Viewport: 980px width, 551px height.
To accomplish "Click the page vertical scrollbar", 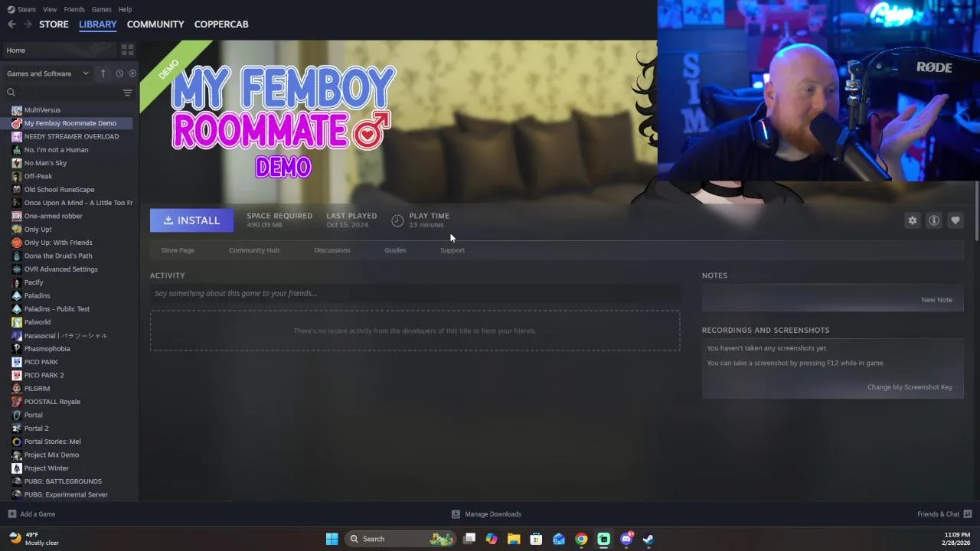I will click(977, 213).
